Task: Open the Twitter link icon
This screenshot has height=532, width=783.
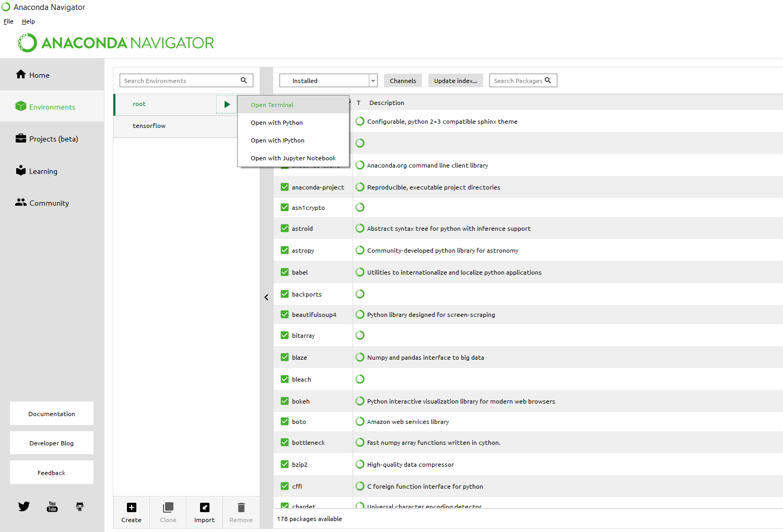Action: point(24,506)
